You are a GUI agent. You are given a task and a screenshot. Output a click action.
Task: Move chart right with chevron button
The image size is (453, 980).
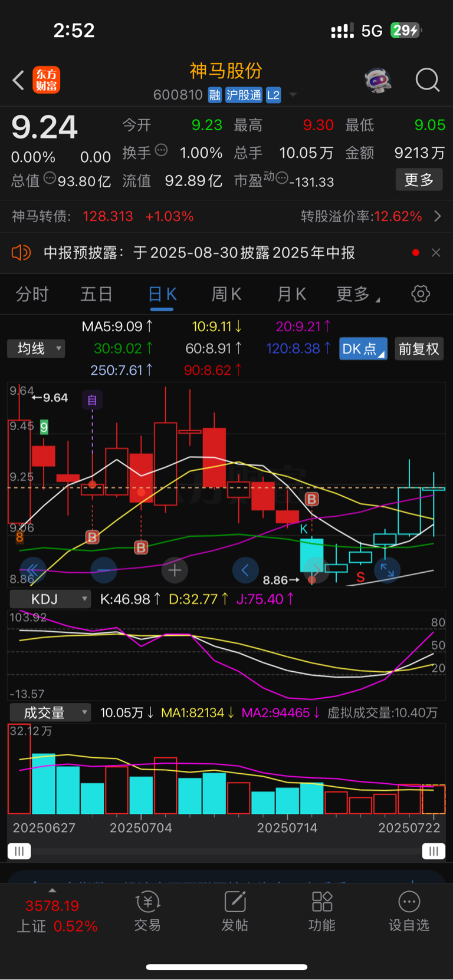tap(316, 570)
